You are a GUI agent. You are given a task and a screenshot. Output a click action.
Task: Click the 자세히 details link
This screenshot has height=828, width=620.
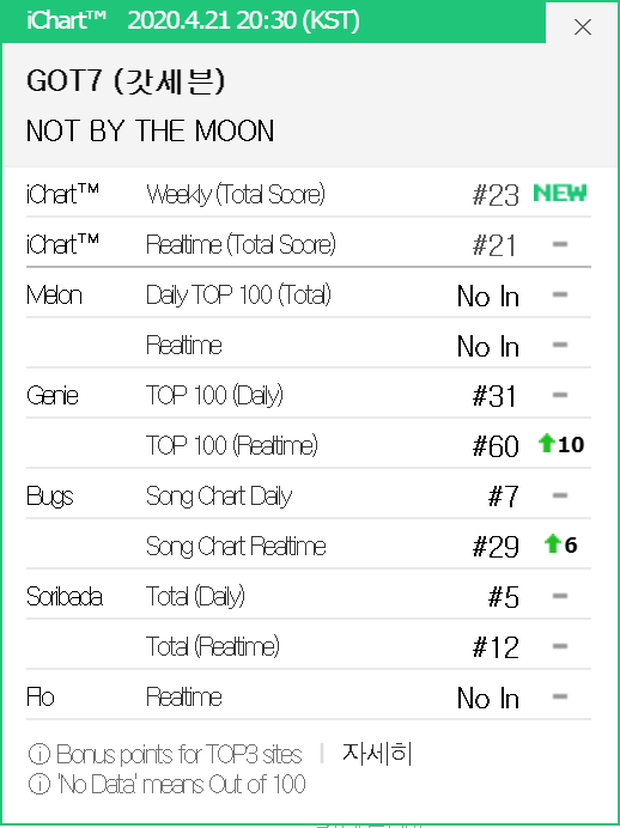(377, 753)
